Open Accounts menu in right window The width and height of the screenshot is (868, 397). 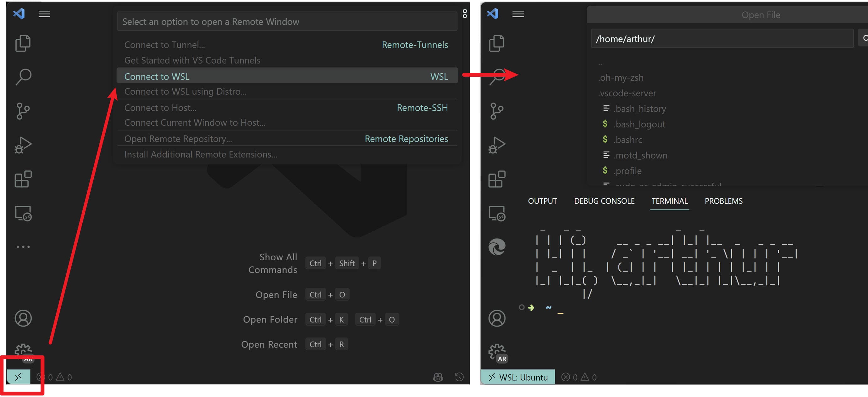tap(497, 318)
